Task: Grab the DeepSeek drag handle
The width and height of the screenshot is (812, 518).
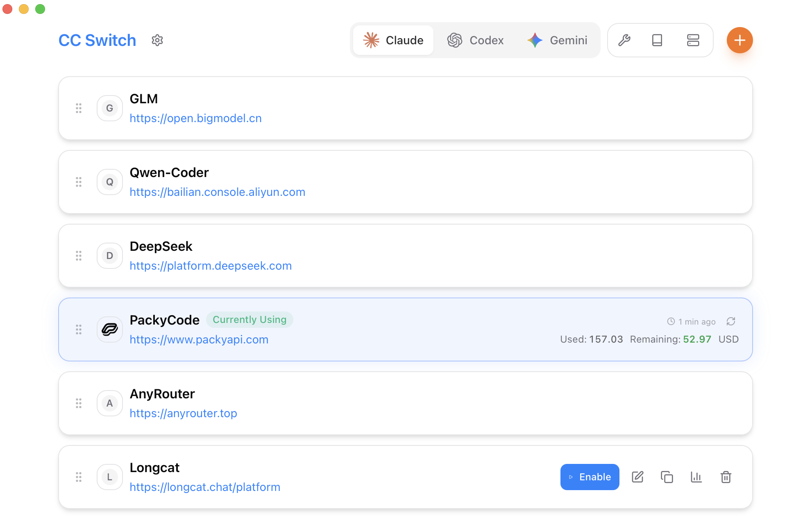Action: [79, 256]
